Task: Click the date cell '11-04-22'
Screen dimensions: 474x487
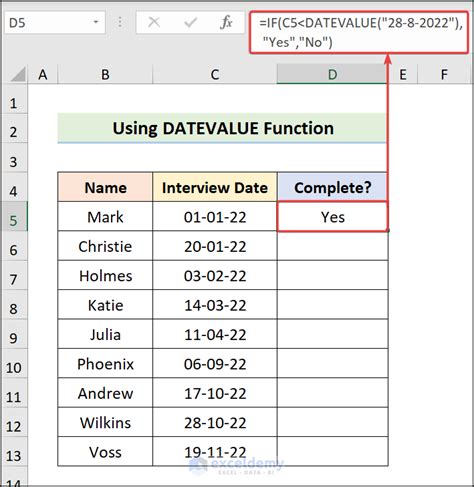Action: [215, 334]
